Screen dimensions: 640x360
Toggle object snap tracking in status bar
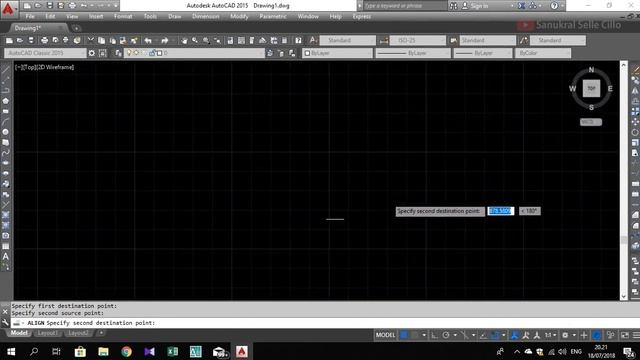(x=483, y=335)
